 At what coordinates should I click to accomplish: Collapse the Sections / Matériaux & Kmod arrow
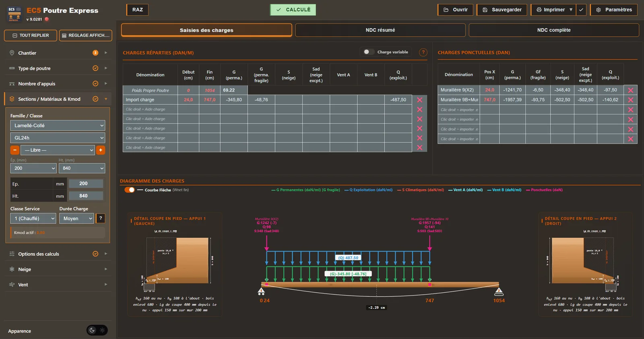tap(106, 99)
